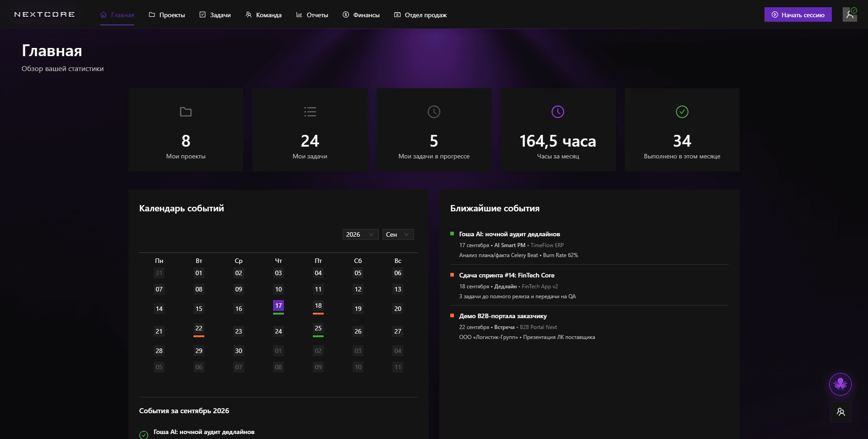Open the Проекты menu item
Viewport: 868px width, 439px height.
[x=167, y=15]
